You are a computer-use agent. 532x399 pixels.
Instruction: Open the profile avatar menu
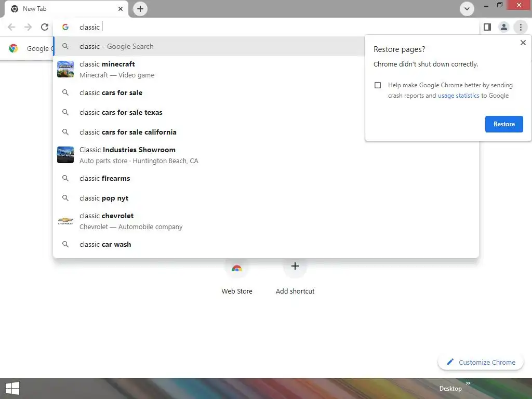click(x=504, y=27)
